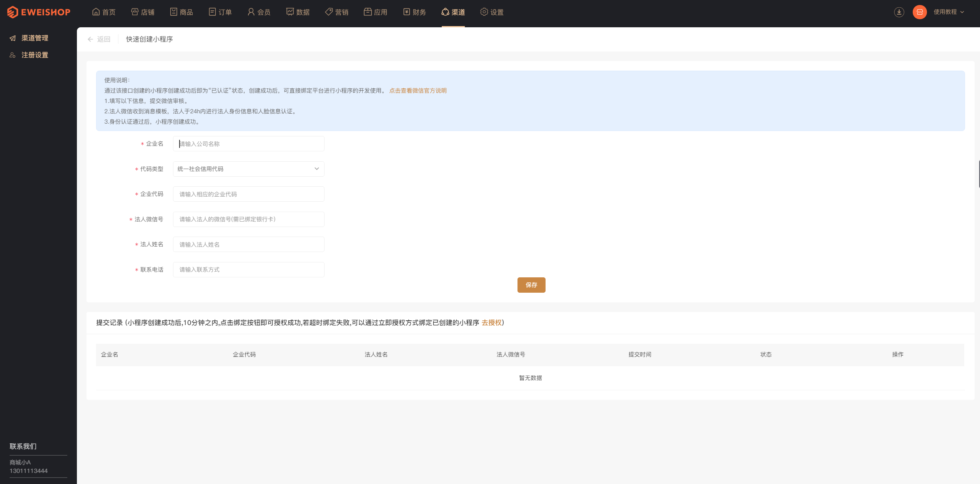Click the 商品 products icon
The width and height of the screenshot is (980, 484).
click(x=174, y=12)
